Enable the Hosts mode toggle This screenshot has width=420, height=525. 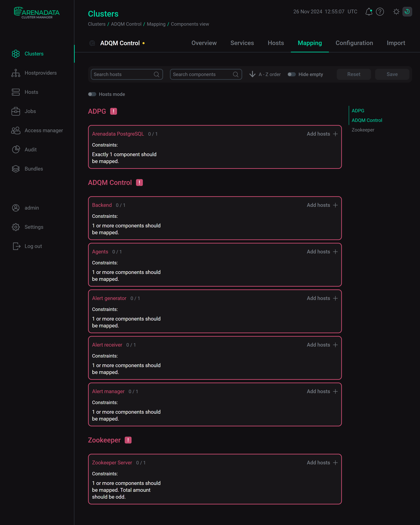coord(92,94)
